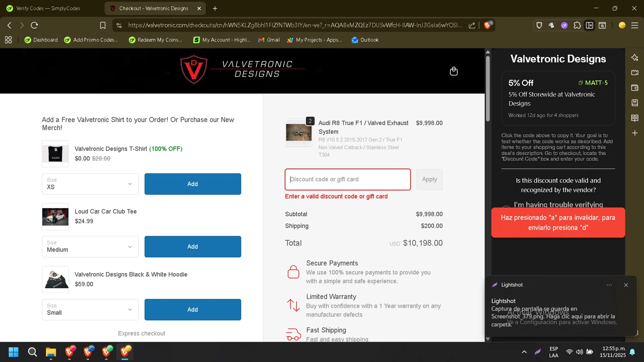Add the Valvetronic Designs T-Shirt

tap(193, 184)
